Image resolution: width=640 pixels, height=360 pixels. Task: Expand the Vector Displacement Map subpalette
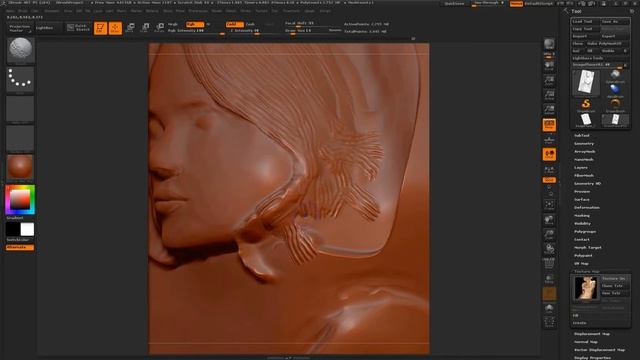pyautogui.click(x=599, y=350)
